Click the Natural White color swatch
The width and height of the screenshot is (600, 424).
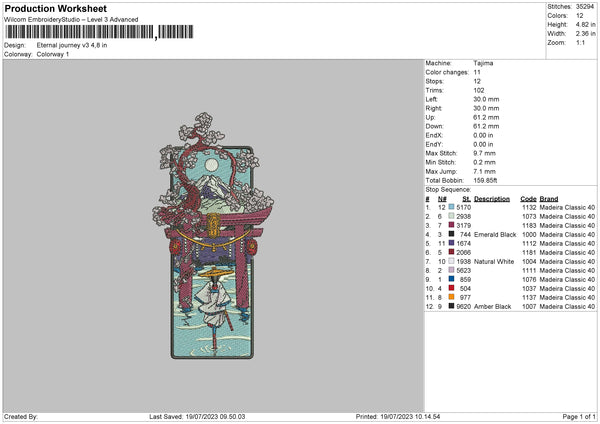point(451,261)
